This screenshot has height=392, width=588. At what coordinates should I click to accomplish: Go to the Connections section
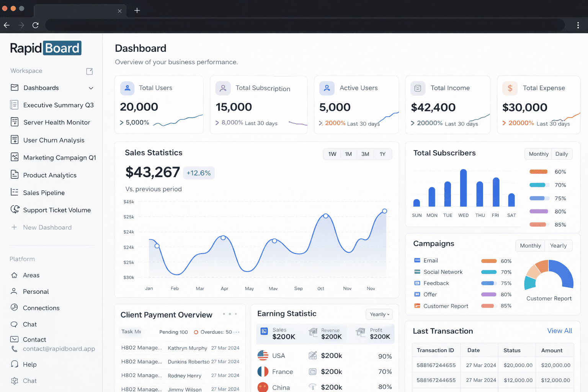click(x=41, y=308)
